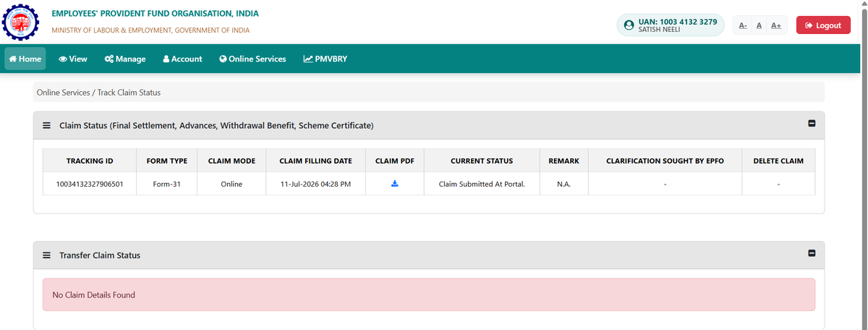Click the Form-31 cell
This screenshot has height=330, width=868.
[166, 184]
